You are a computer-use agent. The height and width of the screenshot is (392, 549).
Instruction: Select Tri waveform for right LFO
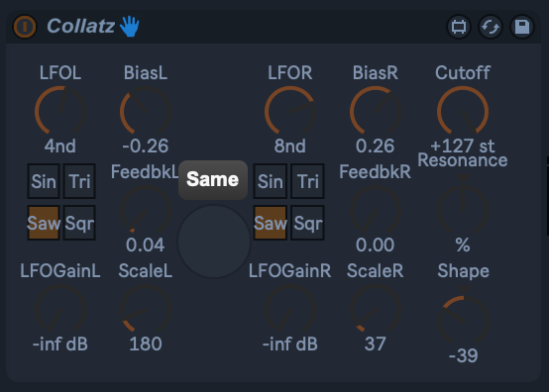coord(308,181)
